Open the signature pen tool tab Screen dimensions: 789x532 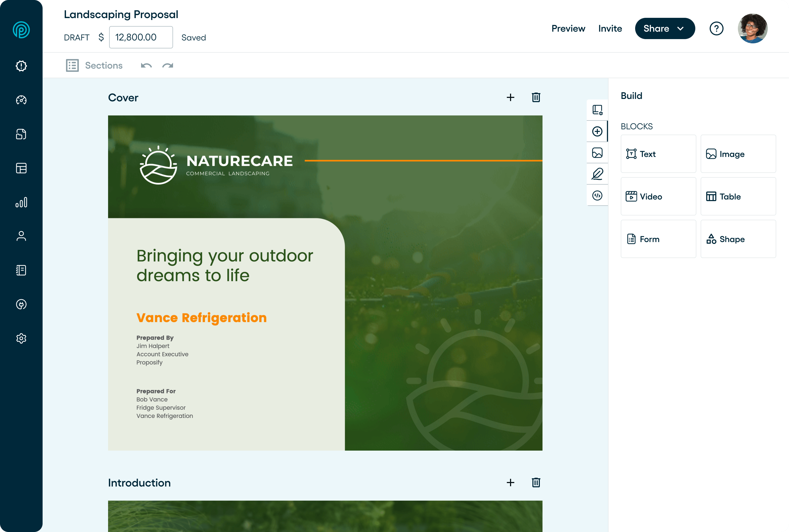pyautogui.click(x=597, y=174)
